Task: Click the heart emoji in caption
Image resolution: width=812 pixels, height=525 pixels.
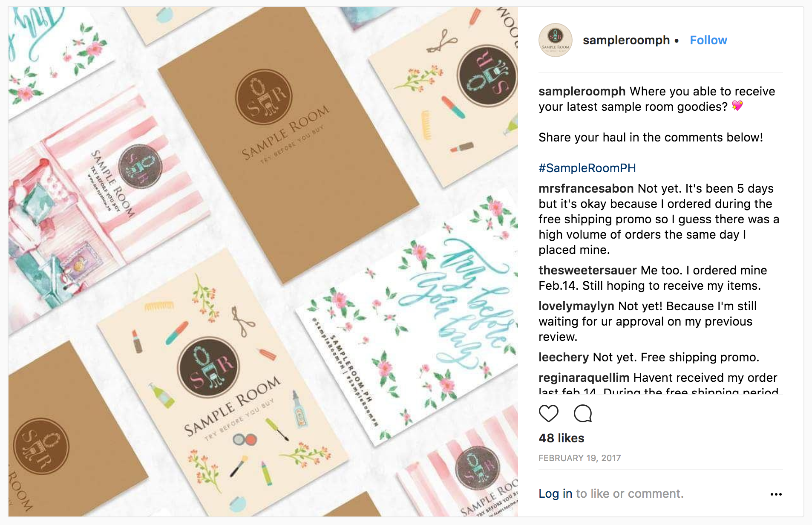Action: coord(737,105)
